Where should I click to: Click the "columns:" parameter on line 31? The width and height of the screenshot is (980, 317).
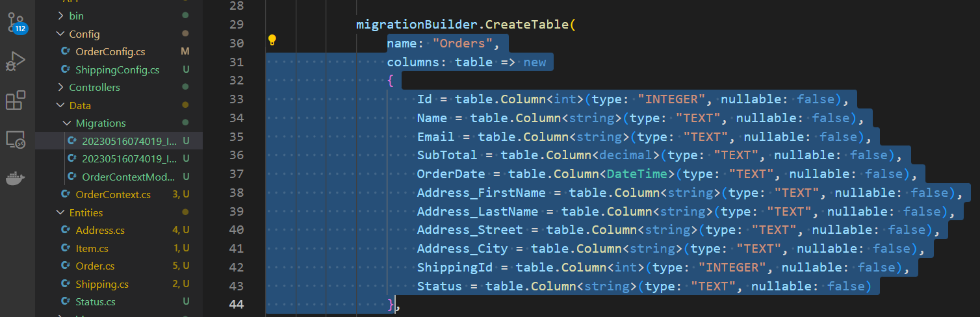tap(417, 62)
